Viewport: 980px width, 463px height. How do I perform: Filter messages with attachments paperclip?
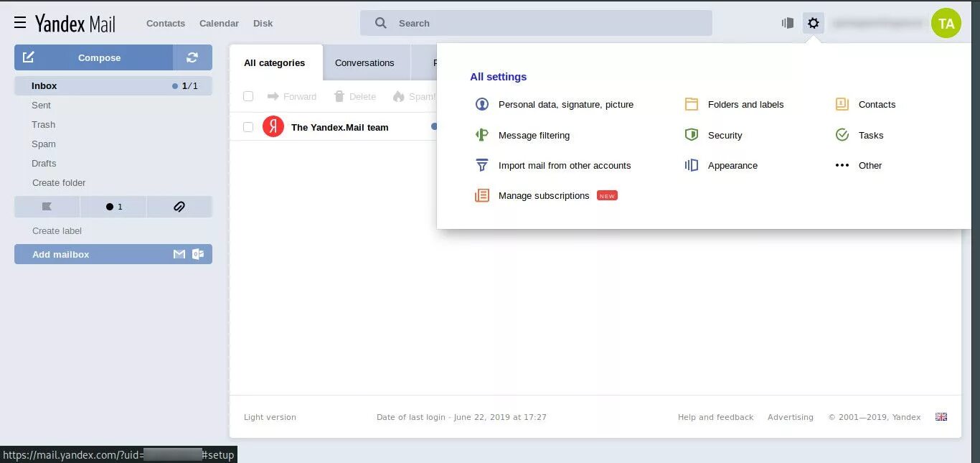point(179,207)
